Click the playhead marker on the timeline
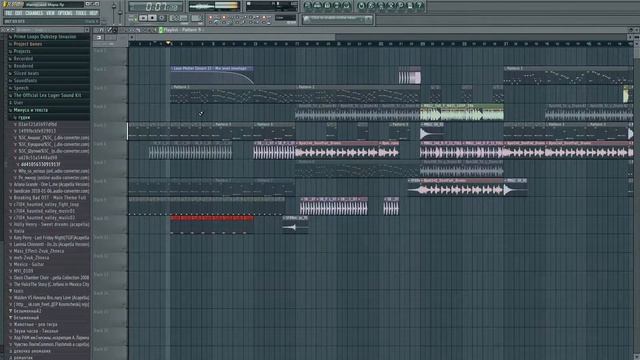This screenshot has height=360, width=640. (168, 43)
